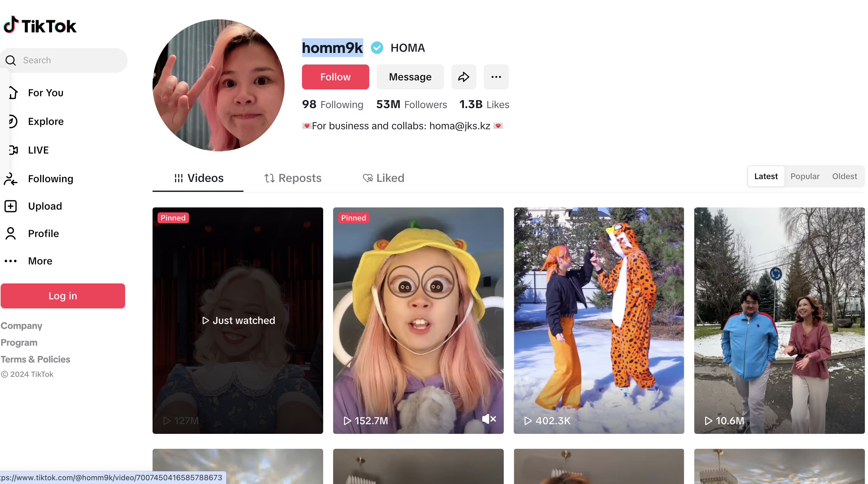Switch to the Reposts tab
The width and height of the screenshot is (868, 484).
pyautogui.click(x=292, y=178)
